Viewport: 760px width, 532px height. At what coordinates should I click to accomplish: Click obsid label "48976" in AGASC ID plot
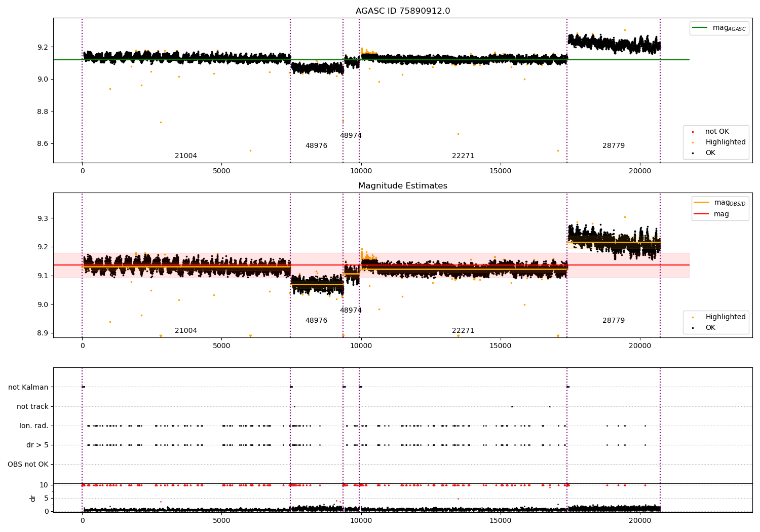pos(316,146)
